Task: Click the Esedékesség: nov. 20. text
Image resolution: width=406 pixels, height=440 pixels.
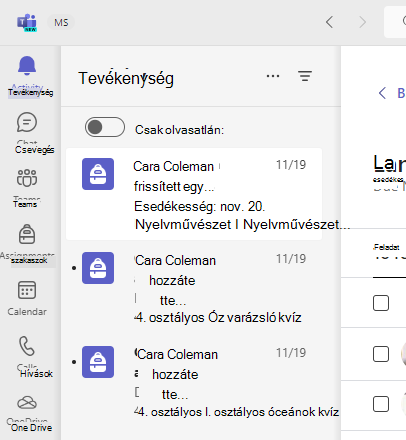Action: (199, 207)
